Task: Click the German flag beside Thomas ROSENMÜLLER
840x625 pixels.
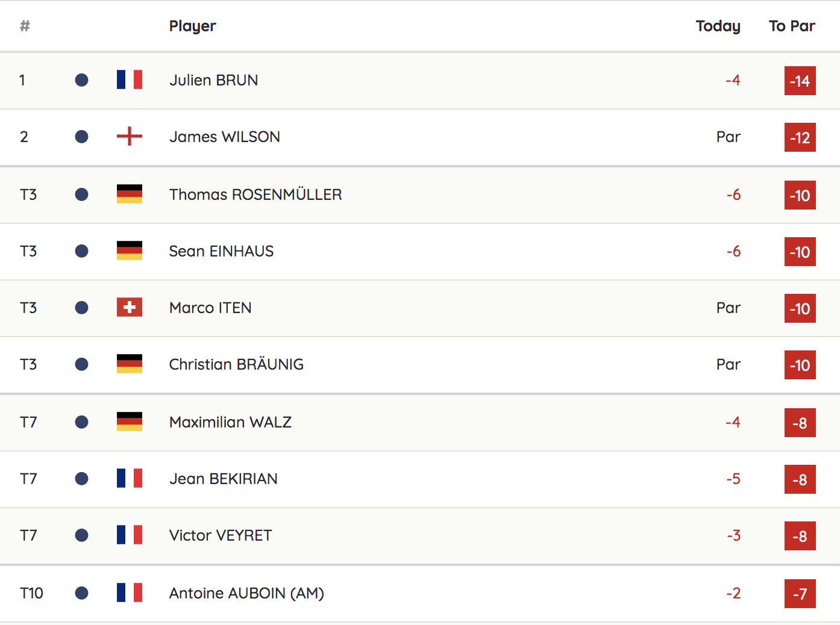Action: (x=130, y=194)
